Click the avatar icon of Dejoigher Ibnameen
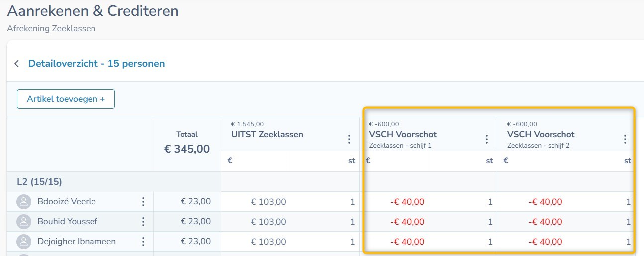 pos(23,242)
